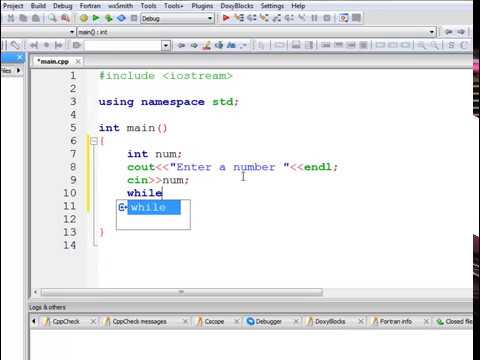Open the debugger Various info icon
The image size is (480, 360).
(x=356, y=18)
